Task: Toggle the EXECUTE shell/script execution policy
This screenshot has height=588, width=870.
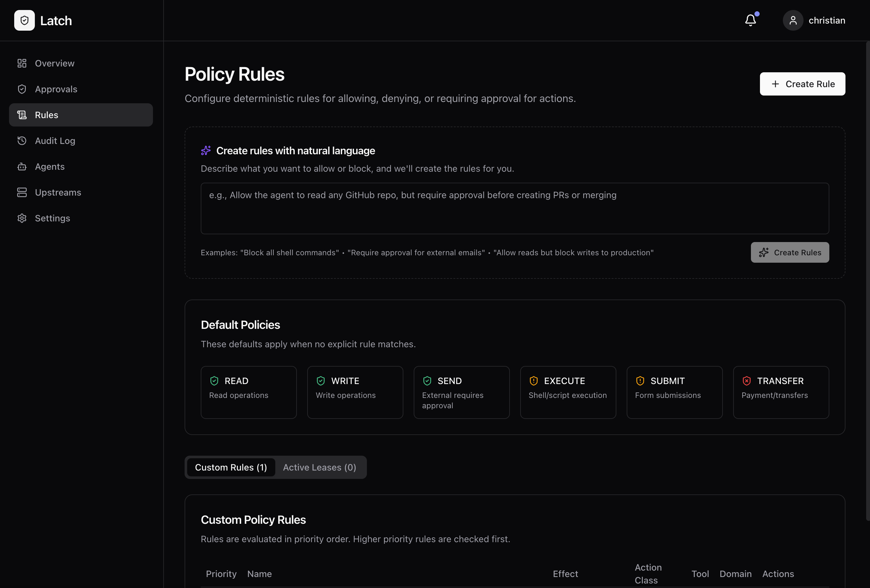Action: (x=568, y=392)
